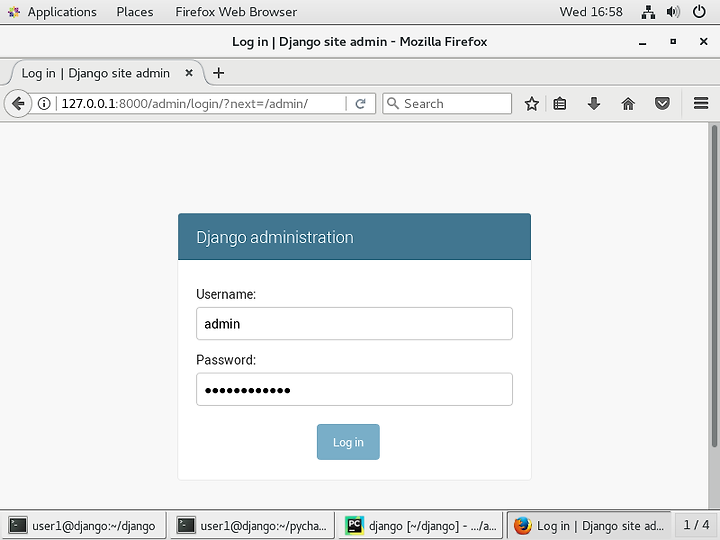Save page to Pocket icon

click(x=662, y=103)
